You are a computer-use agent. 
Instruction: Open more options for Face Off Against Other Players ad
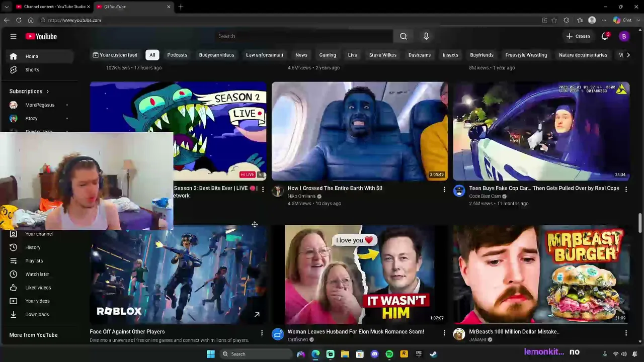(262, 333)
